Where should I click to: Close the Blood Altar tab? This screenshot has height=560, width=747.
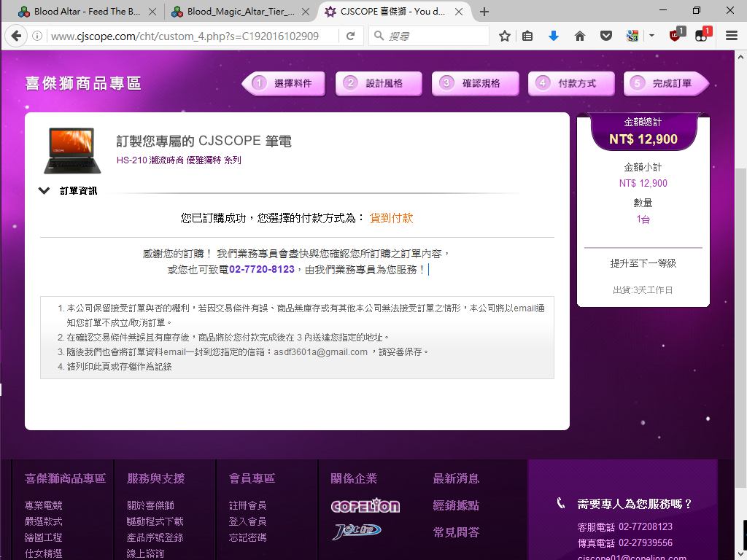[x=152, y=12]
